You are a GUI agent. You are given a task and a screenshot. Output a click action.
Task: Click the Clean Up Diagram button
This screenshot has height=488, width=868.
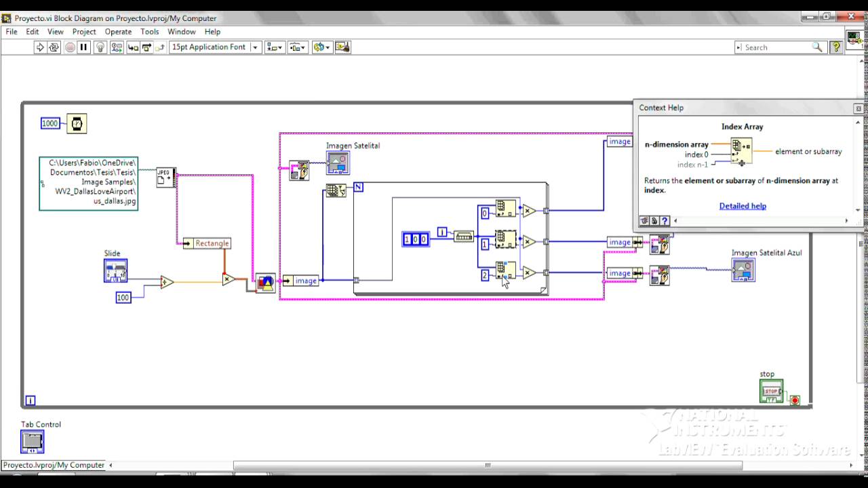click(342, 47)
